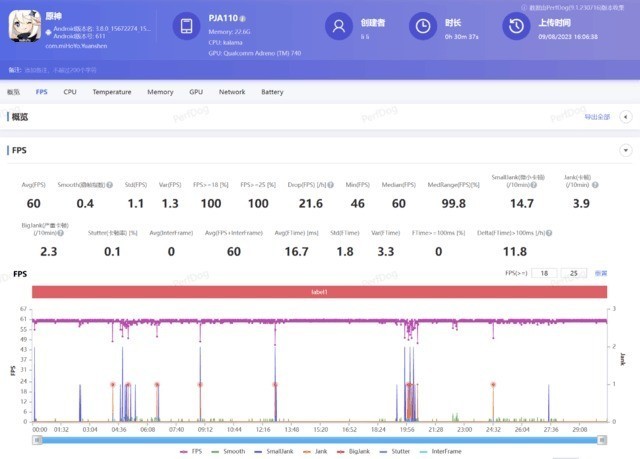Select the Battery tab
The height and width of the screenshot is (459, 640).
pos(272,92)
